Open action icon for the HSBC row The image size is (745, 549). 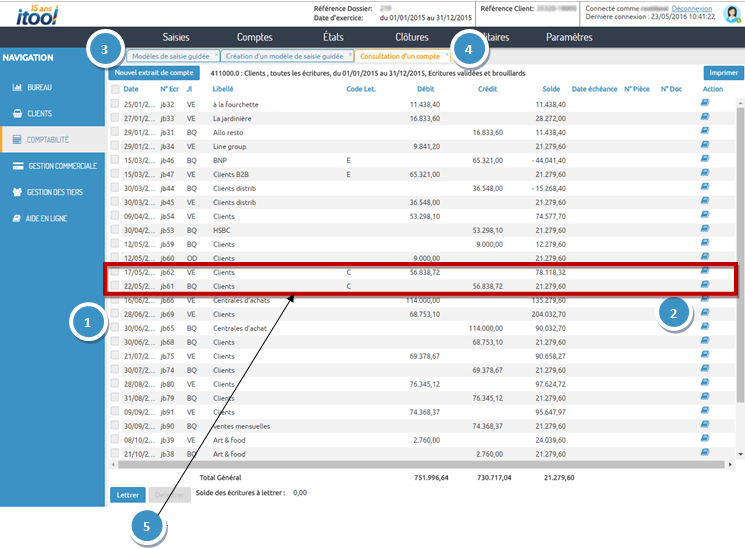pyautogui.click(x=705, y=230)
